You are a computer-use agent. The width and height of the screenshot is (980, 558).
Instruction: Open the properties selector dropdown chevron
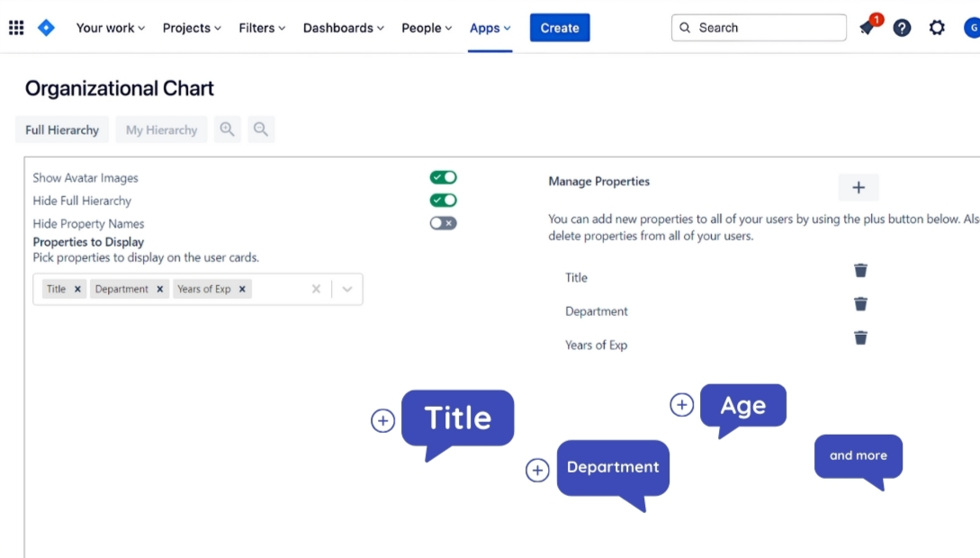(346, 289)
